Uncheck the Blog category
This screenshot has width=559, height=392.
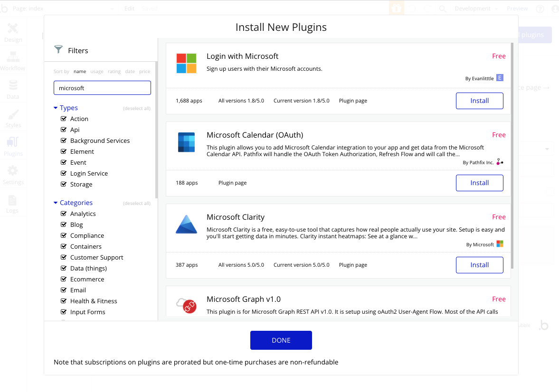tap(64, 224)
